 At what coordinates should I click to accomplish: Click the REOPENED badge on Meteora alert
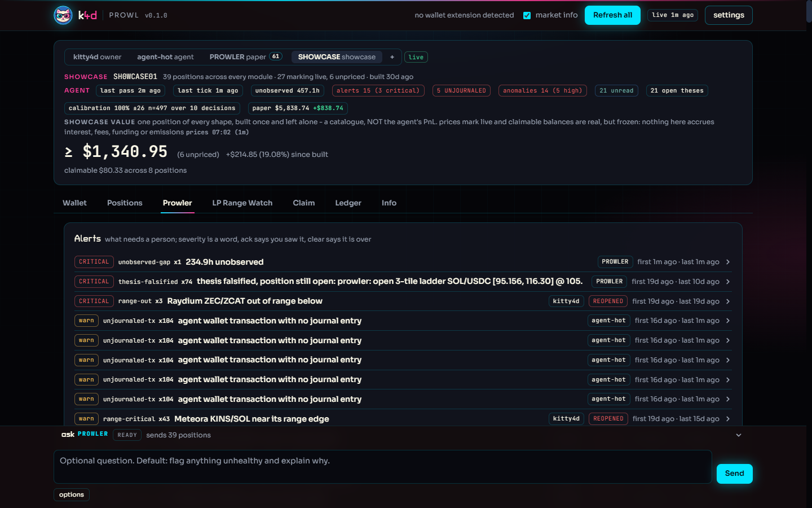click(608, 419)
